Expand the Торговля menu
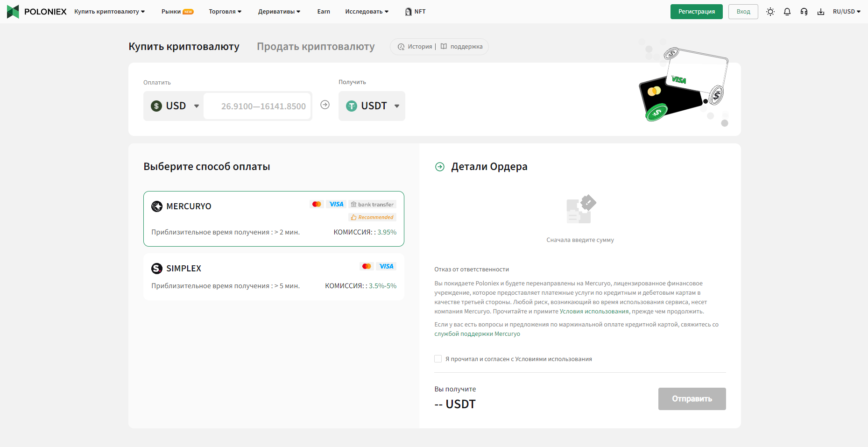 [x=225, y=12]
